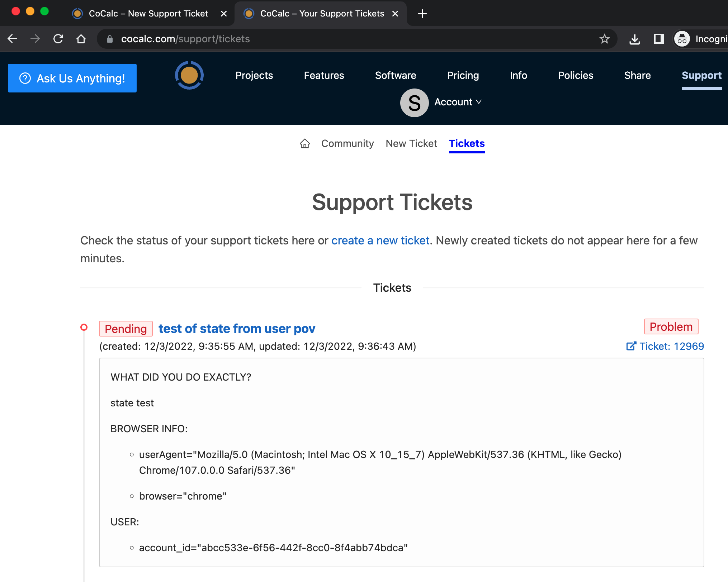
Task: Click the external-link icon next to Ticket: 12969
Action: [631, 346]
